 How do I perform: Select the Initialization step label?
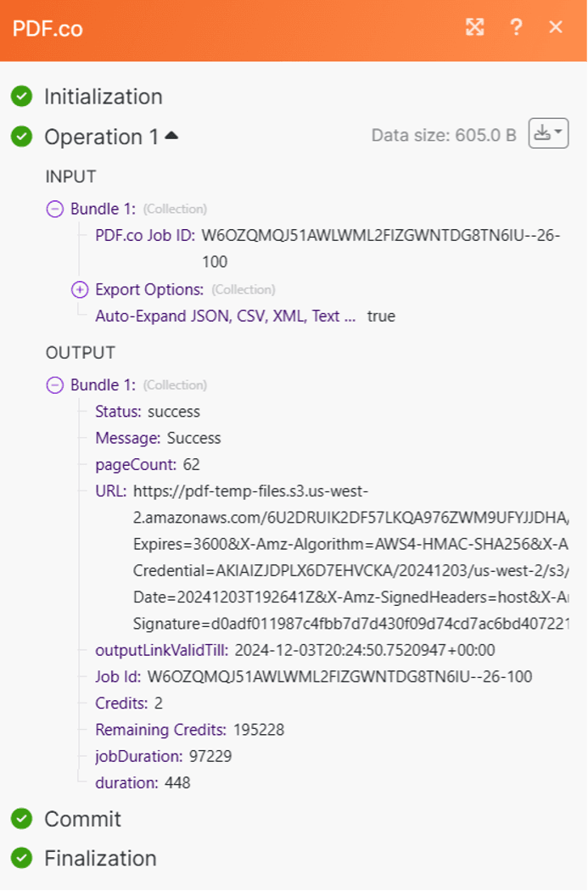pos(104,97)
